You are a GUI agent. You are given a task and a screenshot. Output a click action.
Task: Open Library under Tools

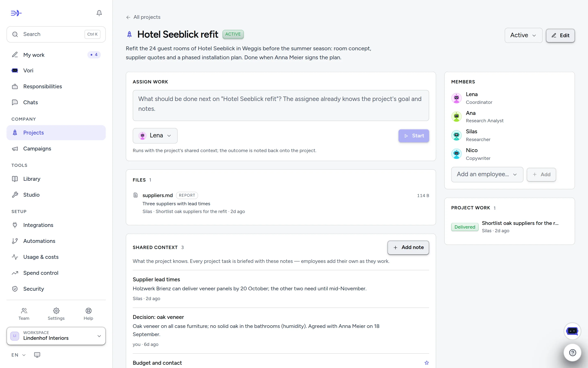(x=56, y=179)
